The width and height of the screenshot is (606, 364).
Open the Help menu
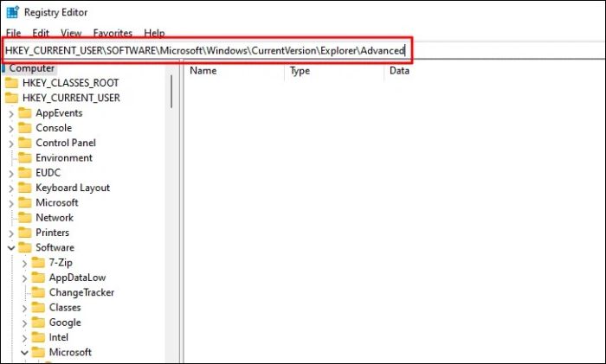point(154,33)
